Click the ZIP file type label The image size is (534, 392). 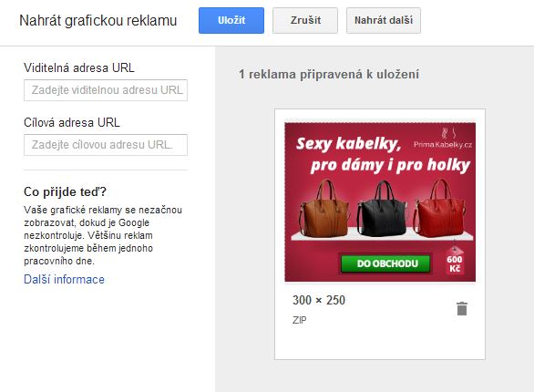[x=300, y=320]
